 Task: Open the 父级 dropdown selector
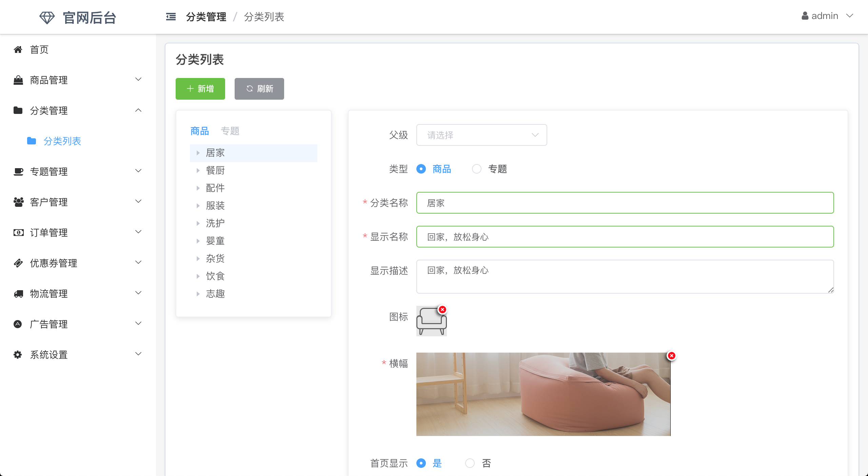(481, 135)
